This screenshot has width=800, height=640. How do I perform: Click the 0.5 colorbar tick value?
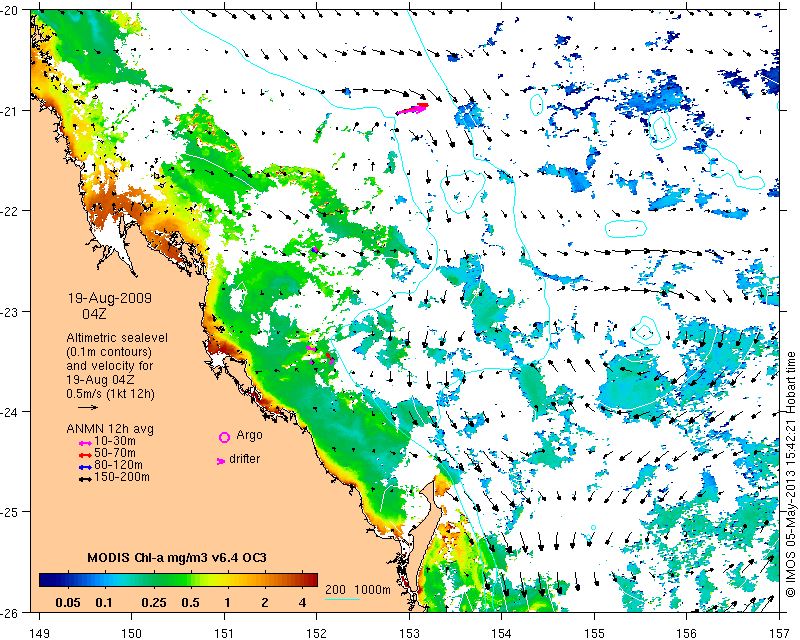coord(190,603)
